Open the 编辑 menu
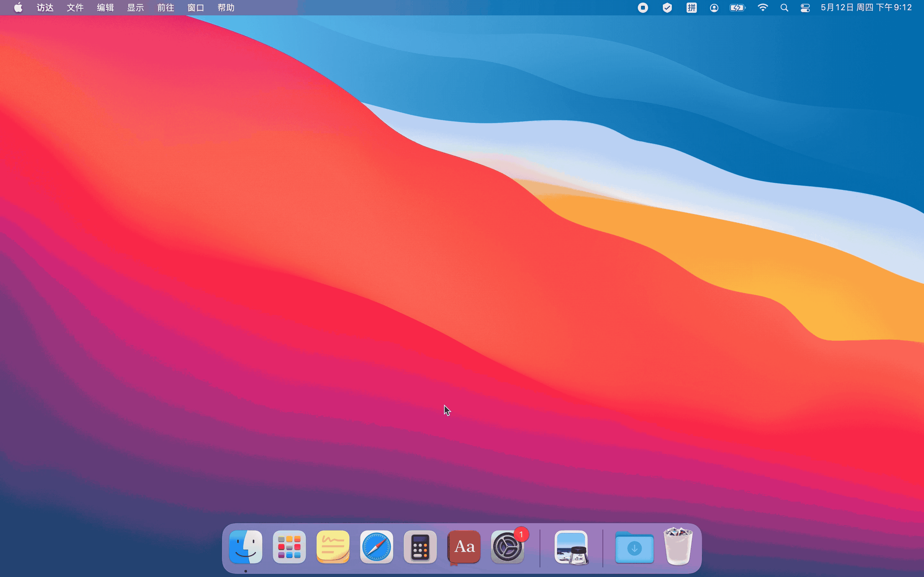The image size is (924, 577). 105,8
